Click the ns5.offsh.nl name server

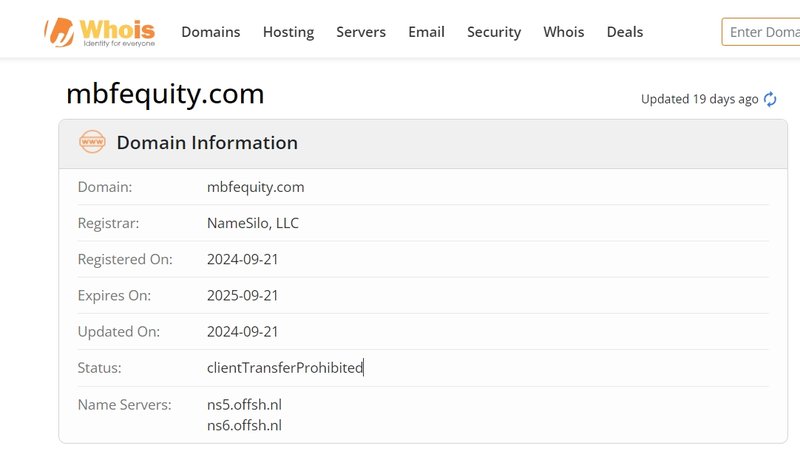(x=244, y=405)
